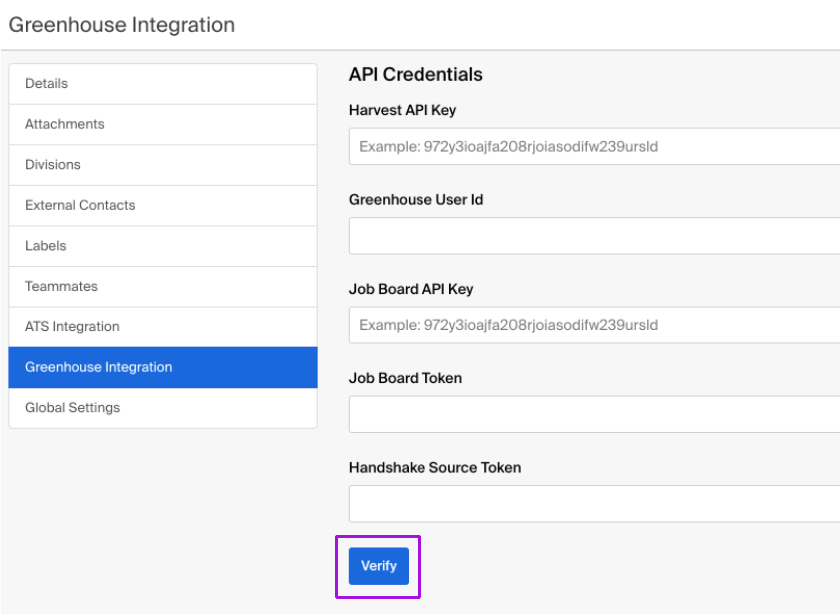Focus the Harvest API Key field

click(x=594, y=146)
